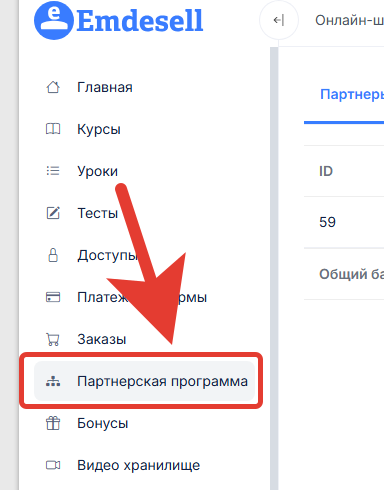This screenshot has height=490, width=384.
Task: Click the pencil edit icon beside Тесты
Action: [53, 213]
